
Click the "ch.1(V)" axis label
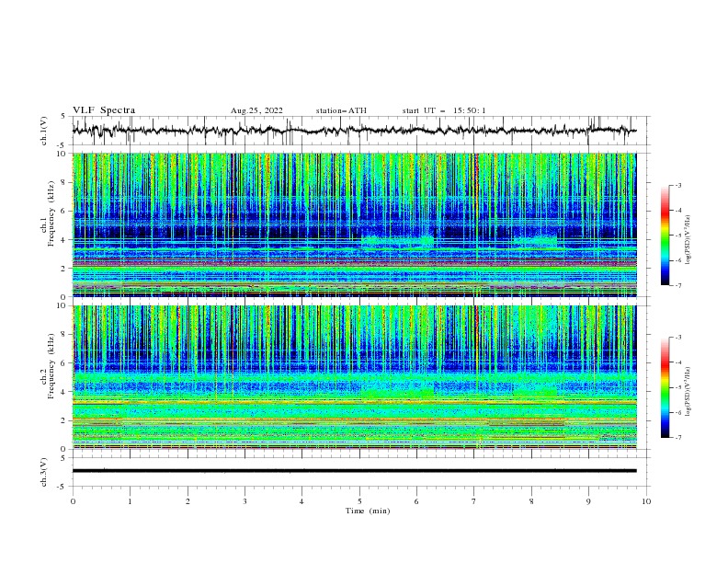(x=44, y=131)
